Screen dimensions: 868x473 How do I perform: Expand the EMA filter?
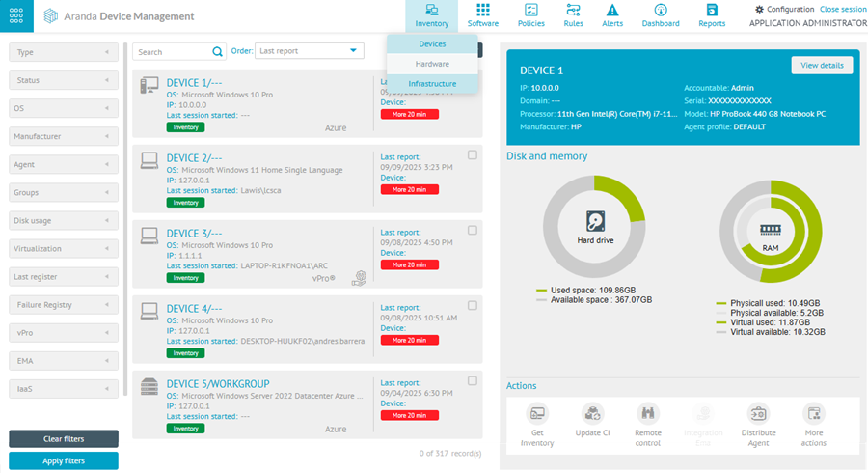tap(64, 361)
